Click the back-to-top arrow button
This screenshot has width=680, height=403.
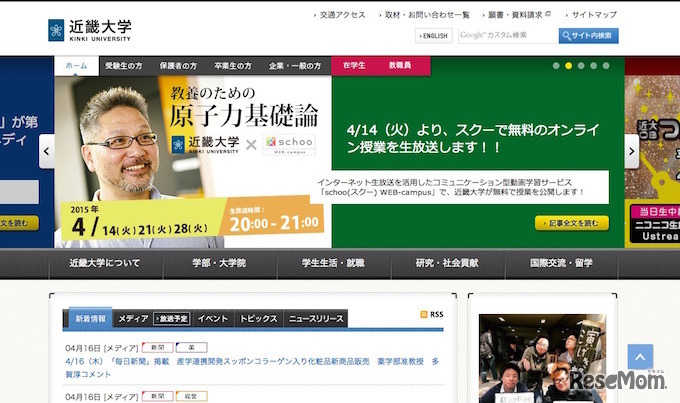pyautogui.click(x=640, y=357)
